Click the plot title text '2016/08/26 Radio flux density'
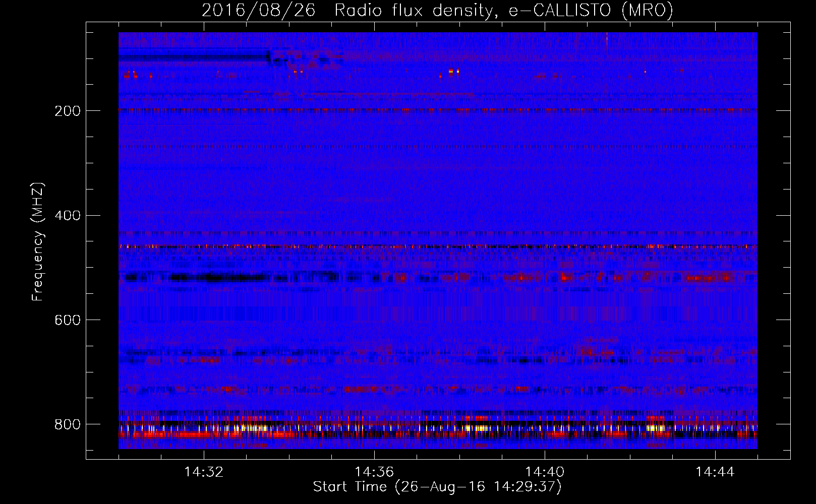This screenshot has width=816, height=504. [x=347, y=11]
